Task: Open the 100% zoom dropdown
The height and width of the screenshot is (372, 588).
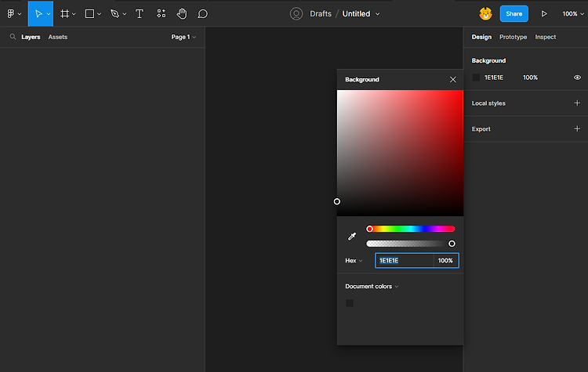Action: [x=573, y=14]
